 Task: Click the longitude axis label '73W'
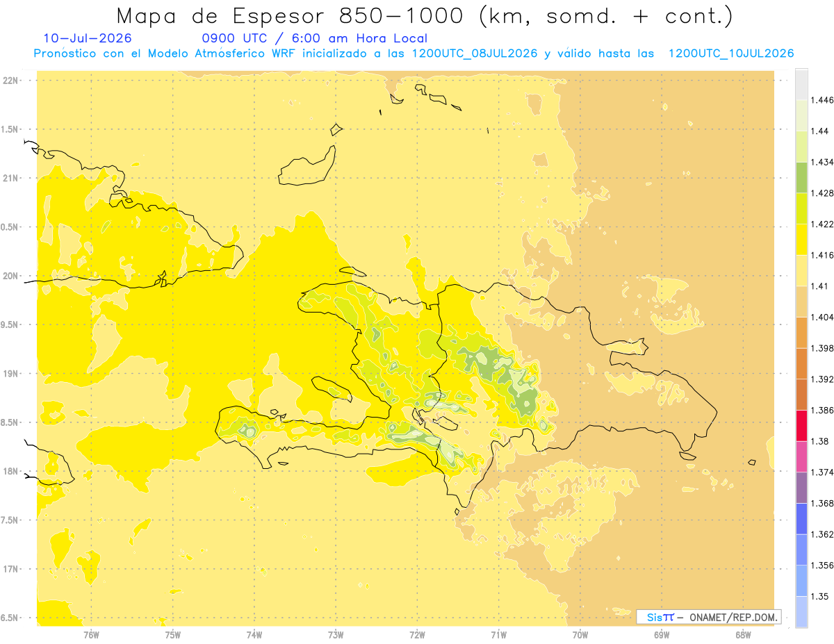coord(336,635)
